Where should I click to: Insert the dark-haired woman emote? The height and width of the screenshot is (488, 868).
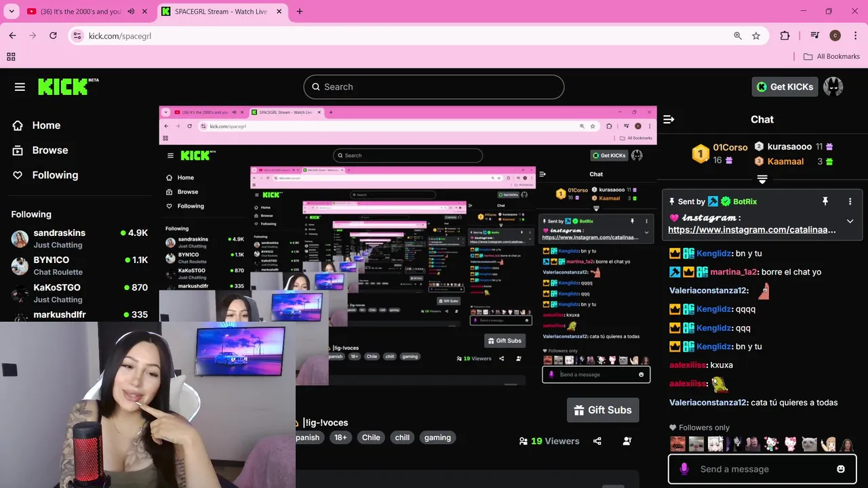pos(847,445)
